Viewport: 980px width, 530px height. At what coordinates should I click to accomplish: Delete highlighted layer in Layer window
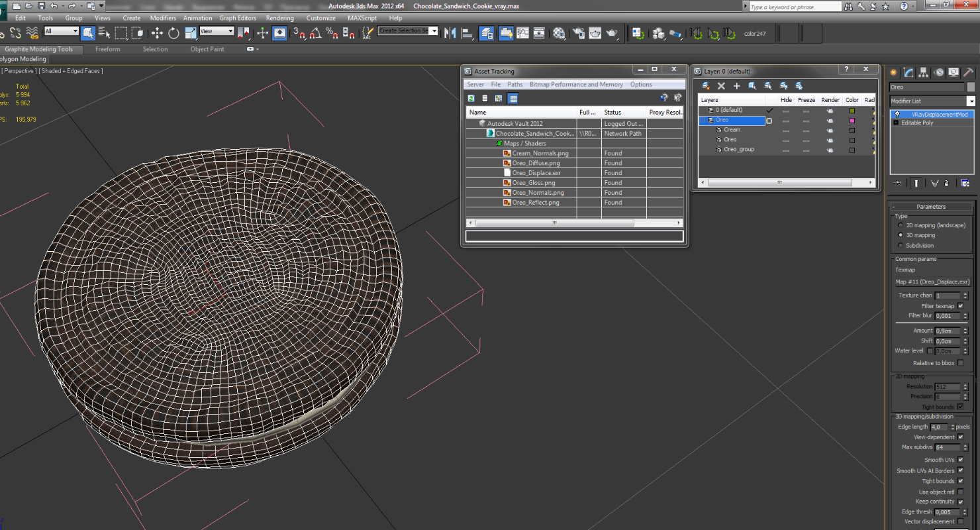(721, 85)
